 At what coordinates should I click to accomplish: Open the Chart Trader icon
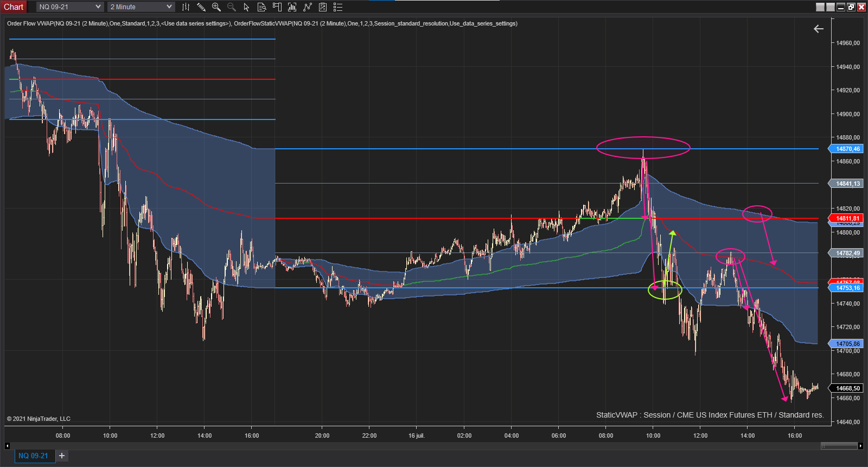(x=277, y=7)
